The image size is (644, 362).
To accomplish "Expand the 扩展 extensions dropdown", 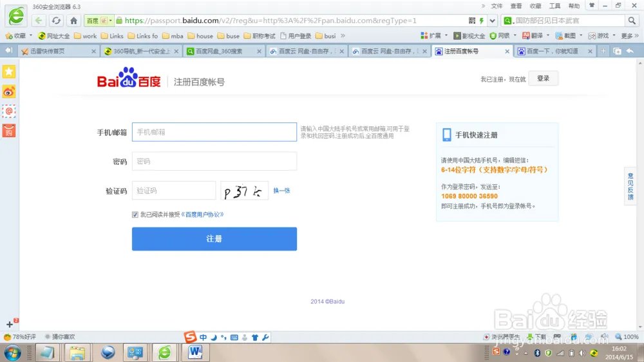I will click(x=446, y=35).
